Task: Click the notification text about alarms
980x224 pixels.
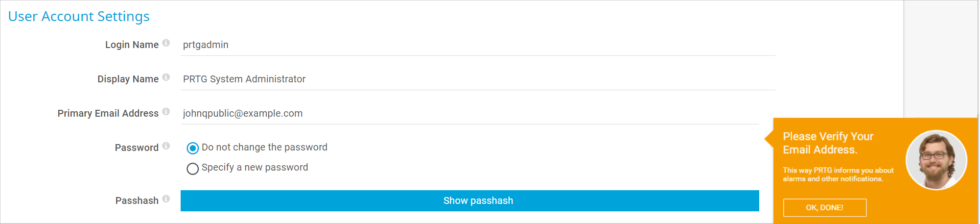Action: 838,174
